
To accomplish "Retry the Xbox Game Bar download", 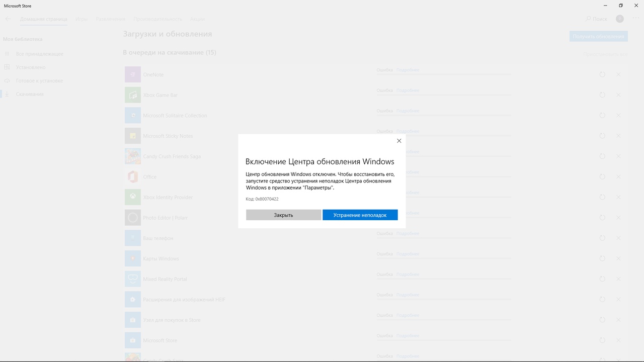I will click(602, 95).
